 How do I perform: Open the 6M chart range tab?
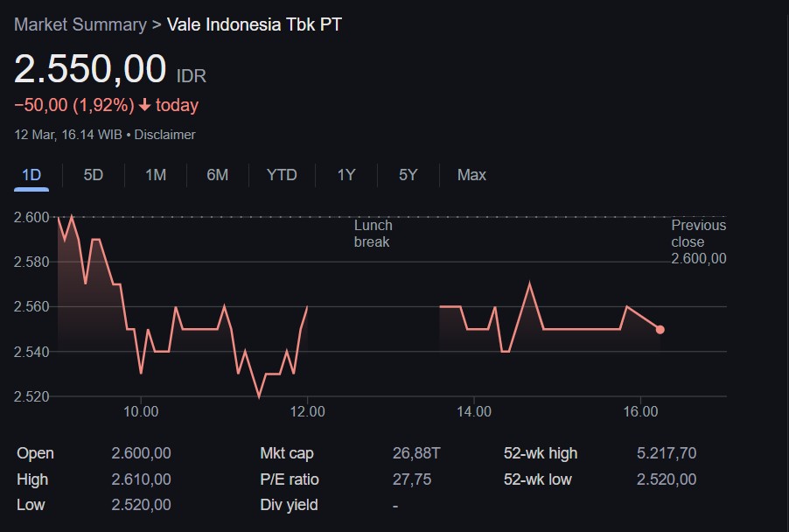(x=218, y=175)
